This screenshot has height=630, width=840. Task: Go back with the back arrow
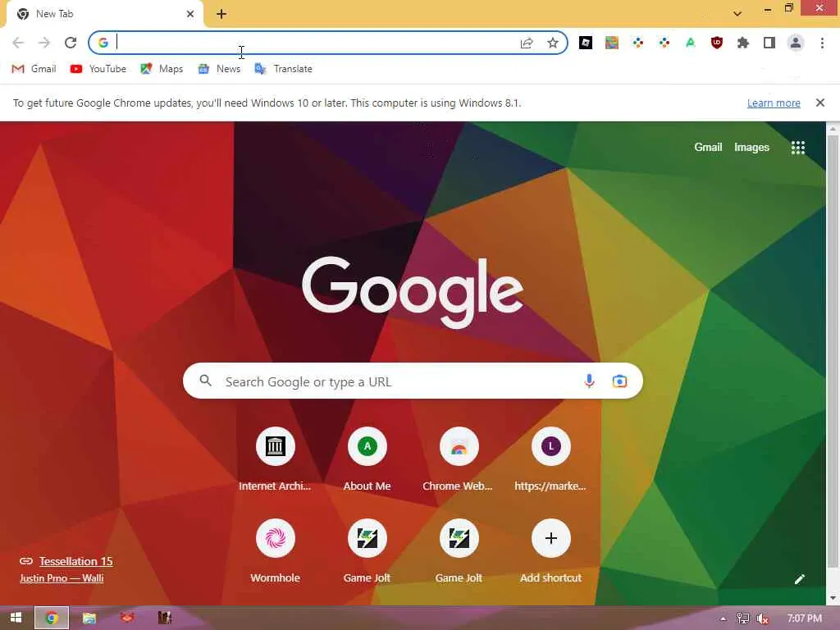pos(18,43)
